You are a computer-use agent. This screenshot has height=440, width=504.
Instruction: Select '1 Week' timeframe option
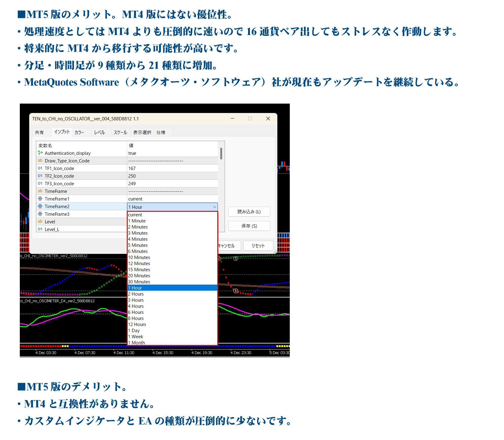coord(172,337)
